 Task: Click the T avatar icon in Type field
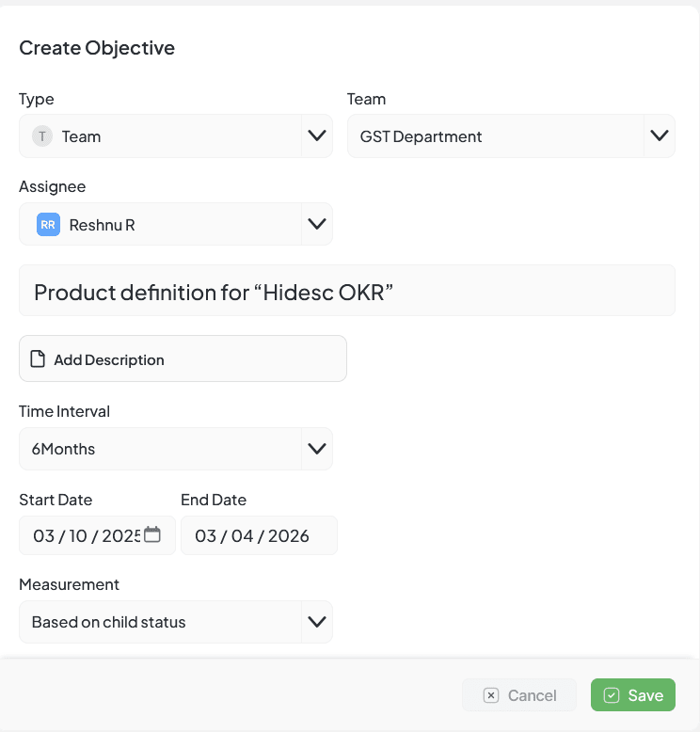pyautogui.click(x=42, y=136)
